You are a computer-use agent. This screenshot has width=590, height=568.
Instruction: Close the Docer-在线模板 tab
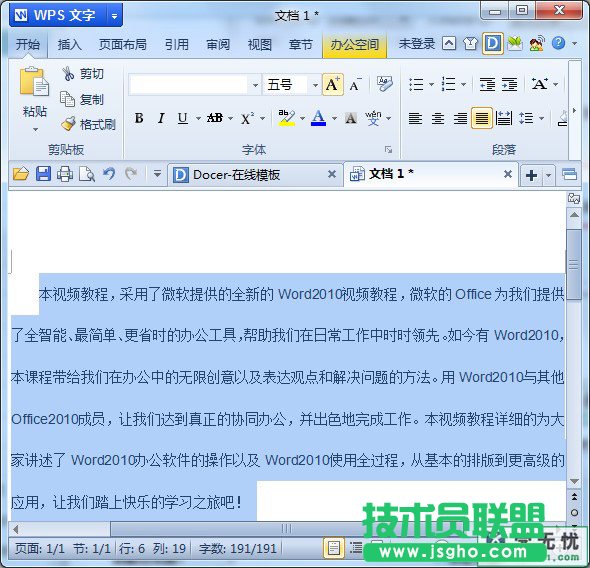coord(331,174)
